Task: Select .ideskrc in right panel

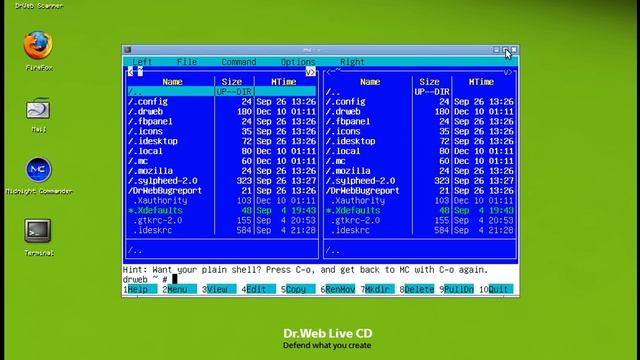Action: click(420, 230)
